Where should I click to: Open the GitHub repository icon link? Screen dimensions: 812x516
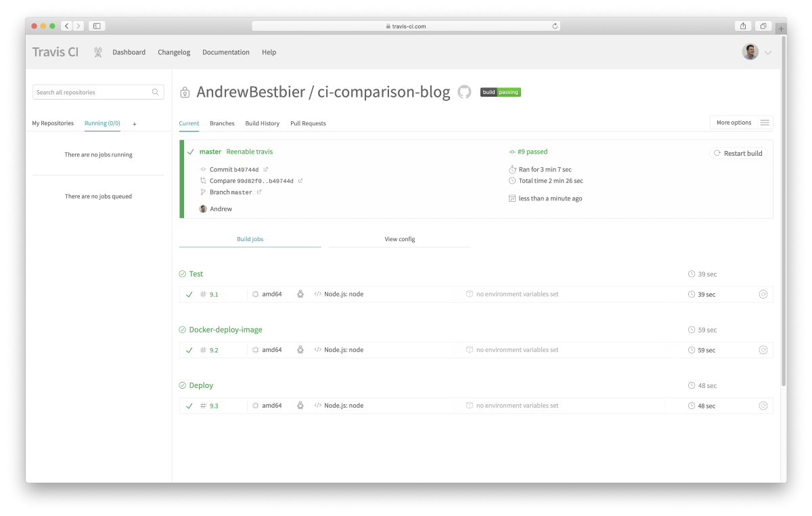(464, 92)
